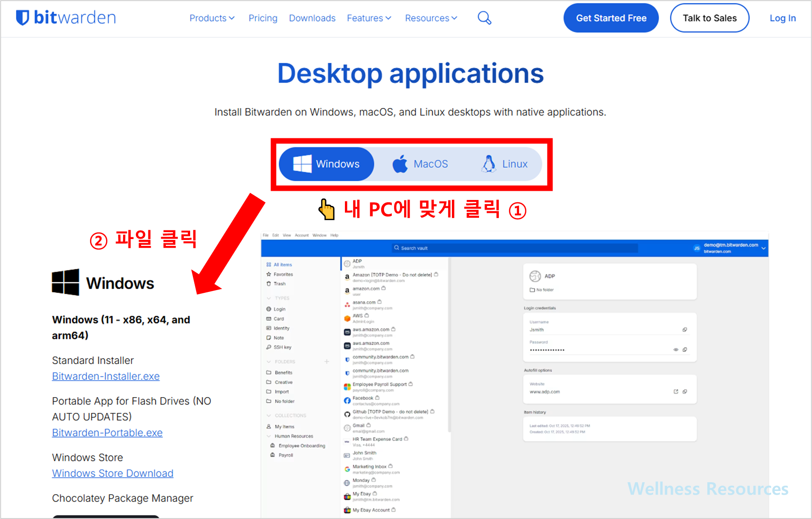Click the 'Chocolatey Package Manager' text
The image size is (812, 519).
point(123,498)
